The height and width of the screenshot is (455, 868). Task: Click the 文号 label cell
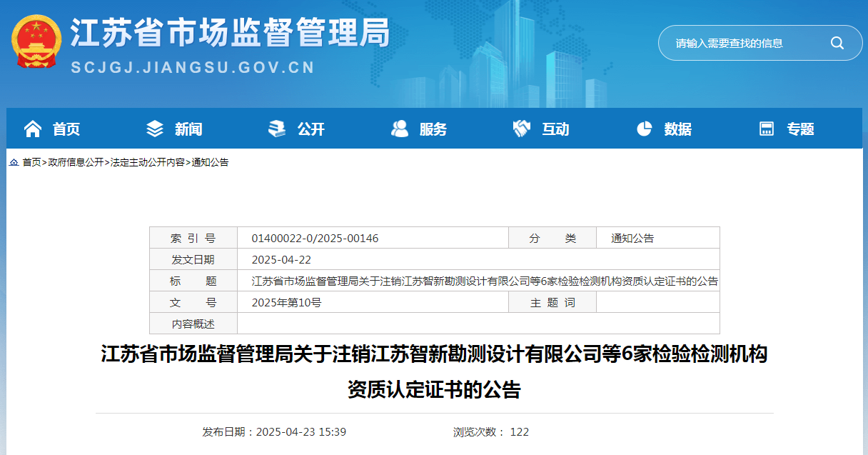(193, 303)
